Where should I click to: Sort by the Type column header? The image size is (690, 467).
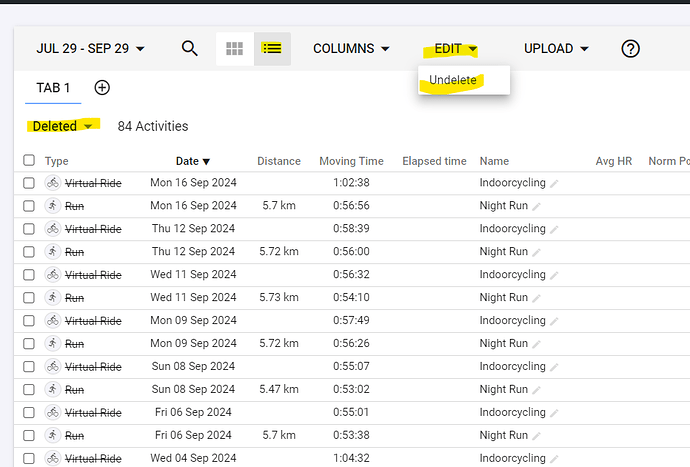click(x=56, y=161)
